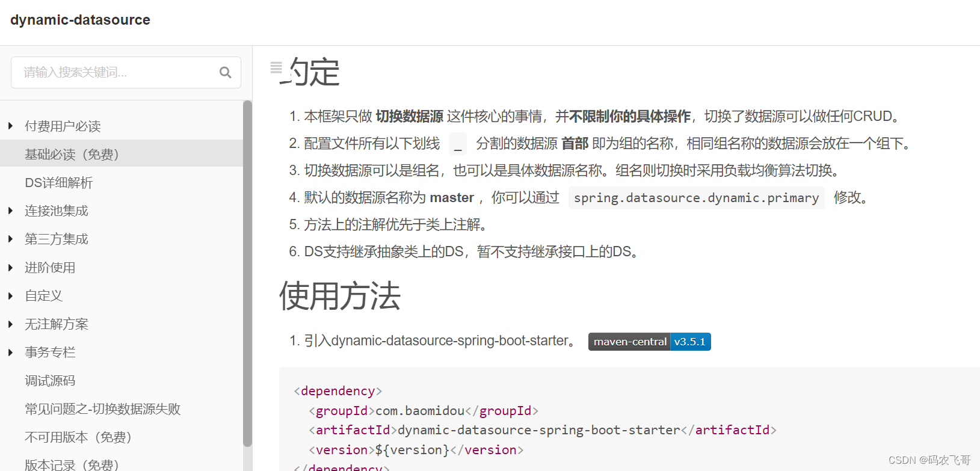Expand the 第三方集成 section arrow
The image size is (980, 471).
(10, 239)
